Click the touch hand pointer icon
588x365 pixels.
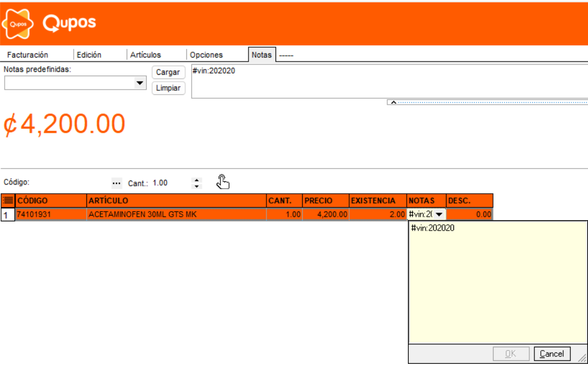pyautogui.click(x=223, y=182)
